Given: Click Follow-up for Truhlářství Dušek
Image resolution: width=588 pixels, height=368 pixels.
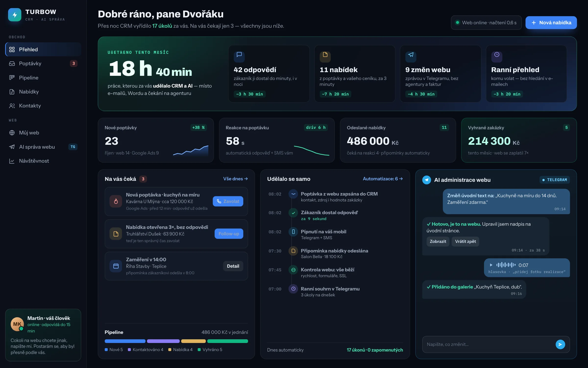Looking at the screenshot, I should pyautogui.click(x=229, y=234).
